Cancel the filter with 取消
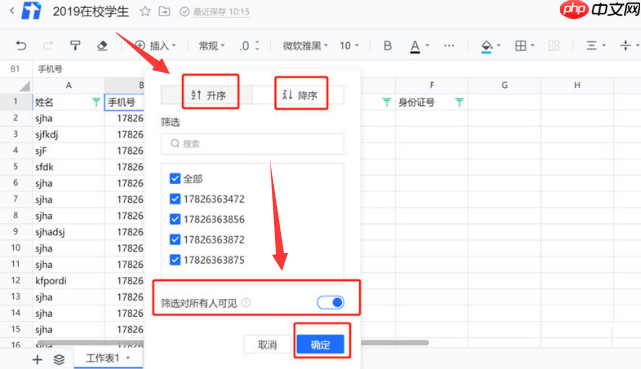This screenshot has width=641, height=369. pos(267,344)
